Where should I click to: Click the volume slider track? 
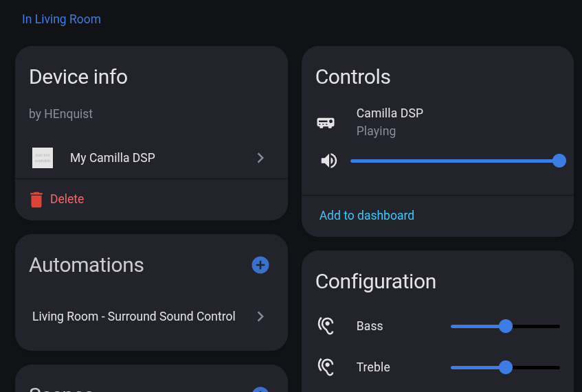(454, 161)
